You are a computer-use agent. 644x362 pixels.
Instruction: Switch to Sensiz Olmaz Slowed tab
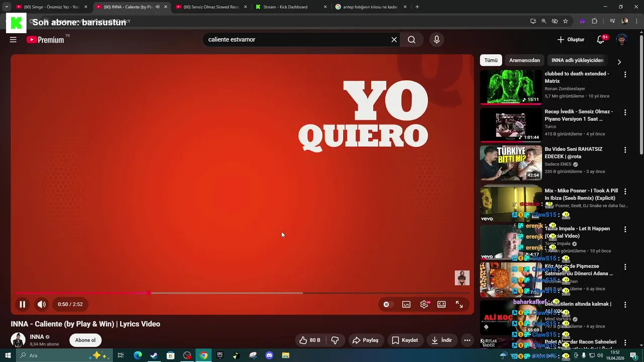coord(211,7)
